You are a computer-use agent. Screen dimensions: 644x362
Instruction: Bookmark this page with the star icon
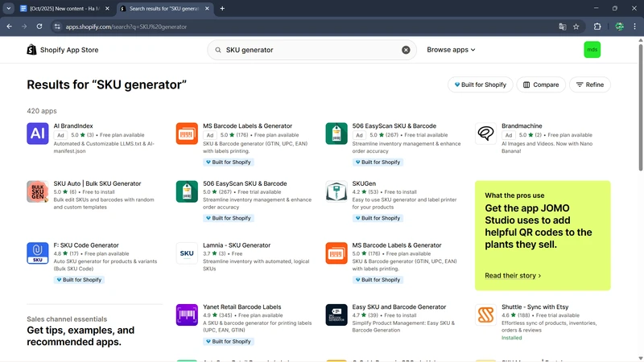point(576,27)
